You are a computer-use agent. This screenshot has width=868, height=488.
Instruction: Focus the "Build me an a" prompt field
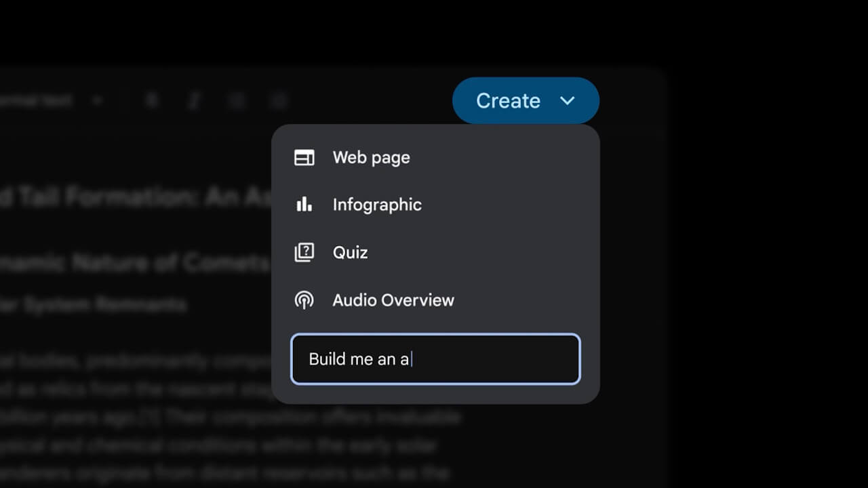435,359
